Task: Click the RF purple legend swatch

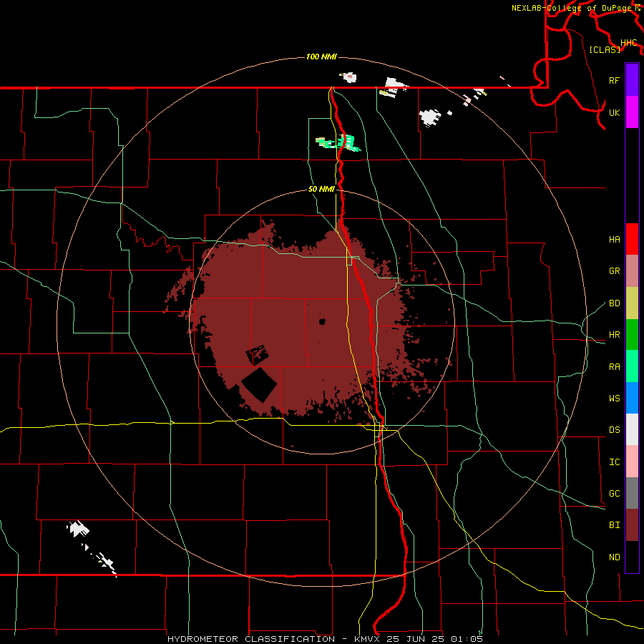Action: click(632, 80)
